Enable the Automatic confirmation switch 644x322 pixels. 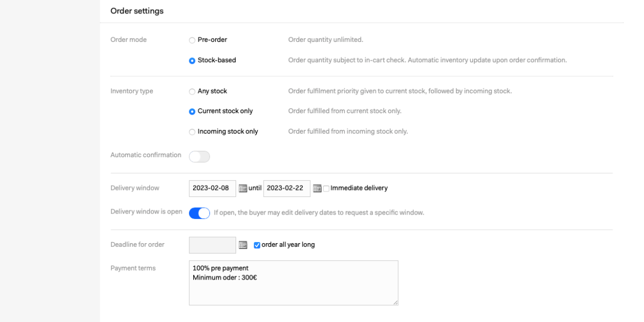tap(200, 157)
